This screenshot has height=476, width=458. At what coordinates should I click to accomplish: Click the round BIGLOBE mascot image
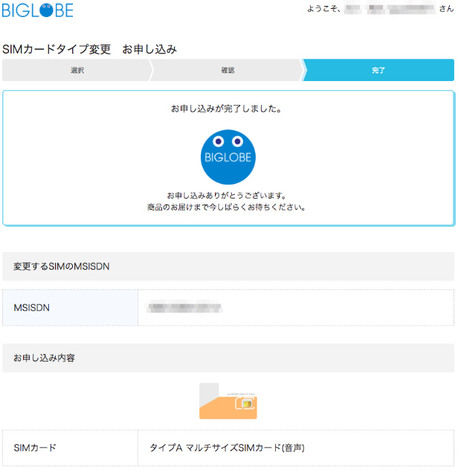(228, 157)
